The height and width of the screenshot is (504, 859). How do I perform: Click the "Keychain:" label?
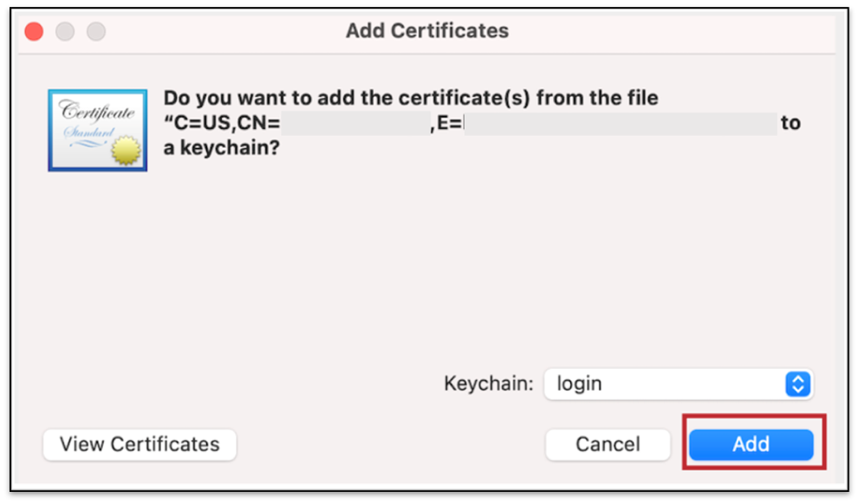coord(489,384)
